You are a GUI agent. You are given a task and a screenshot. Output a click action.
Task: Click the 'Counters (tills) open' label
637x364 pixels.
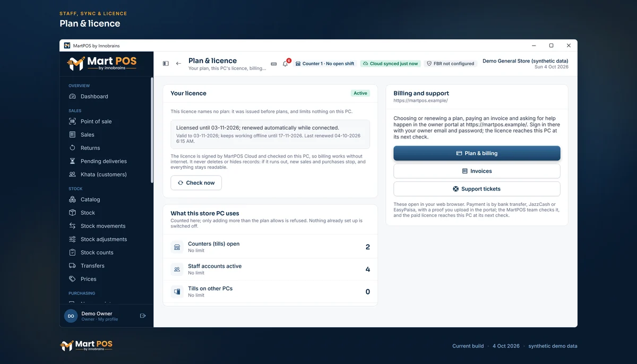[x=214, y=244]
